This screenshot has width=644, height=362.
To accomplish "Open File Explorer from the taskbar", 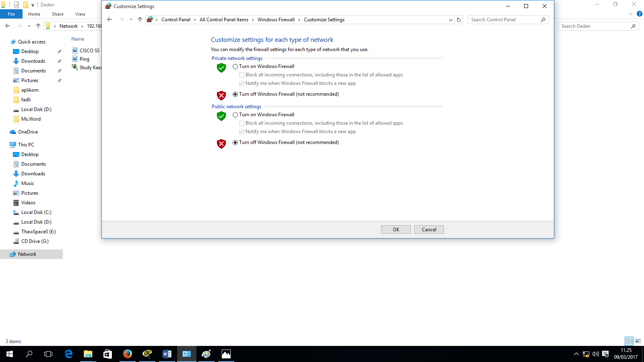I will [88, 354].
